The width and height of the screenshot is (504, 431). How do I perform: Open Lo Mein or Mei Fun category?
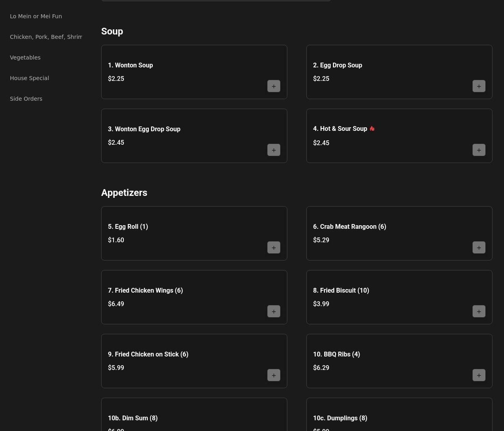click(x=36, y=16)
